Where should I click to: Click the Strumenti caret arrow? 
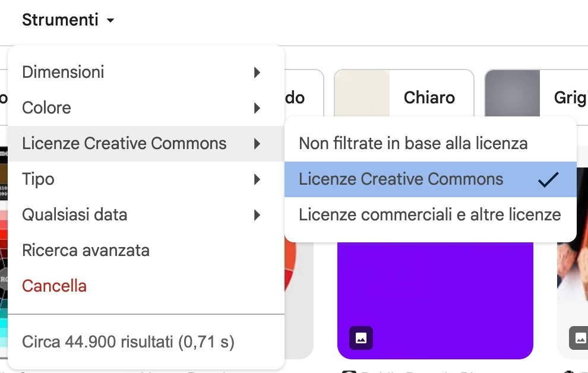[110, 20]
